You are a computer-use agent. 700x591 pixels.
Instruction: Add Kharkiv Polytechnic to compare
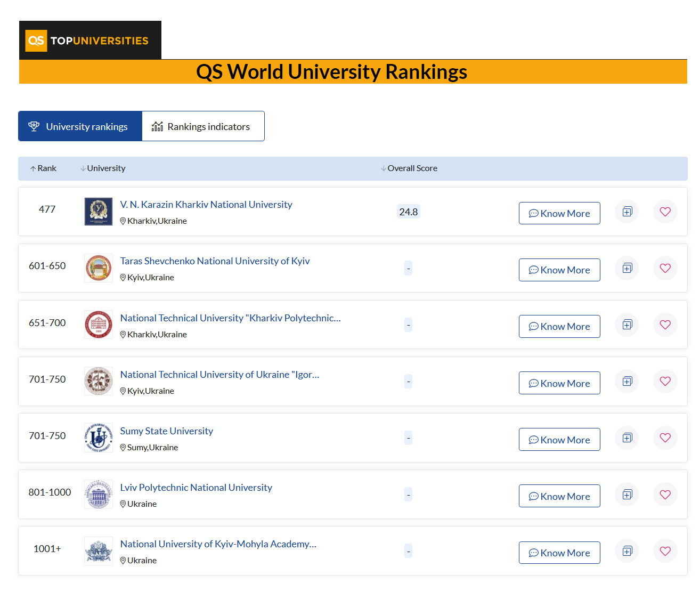pyautogui.click(x=627, y=325)
